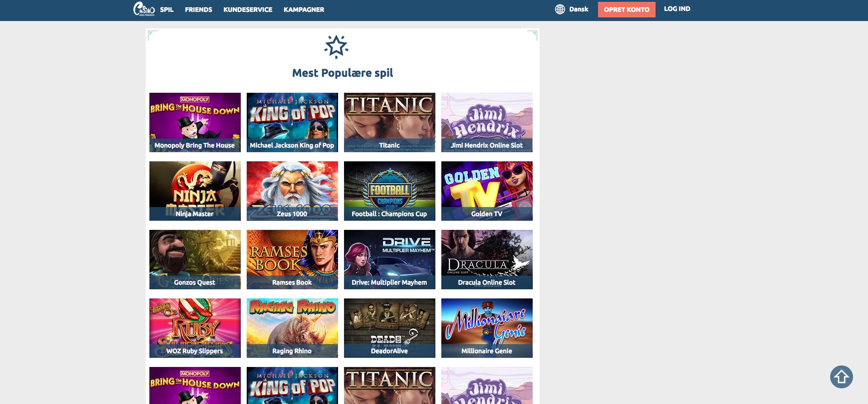
Task: Open the Zeus 1000 game
Action: (x=292, y=191)
